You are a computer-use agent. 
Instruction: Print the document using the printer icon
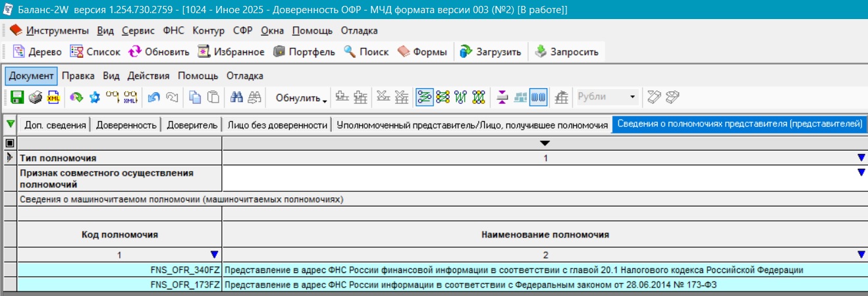[x=36, y=97]
